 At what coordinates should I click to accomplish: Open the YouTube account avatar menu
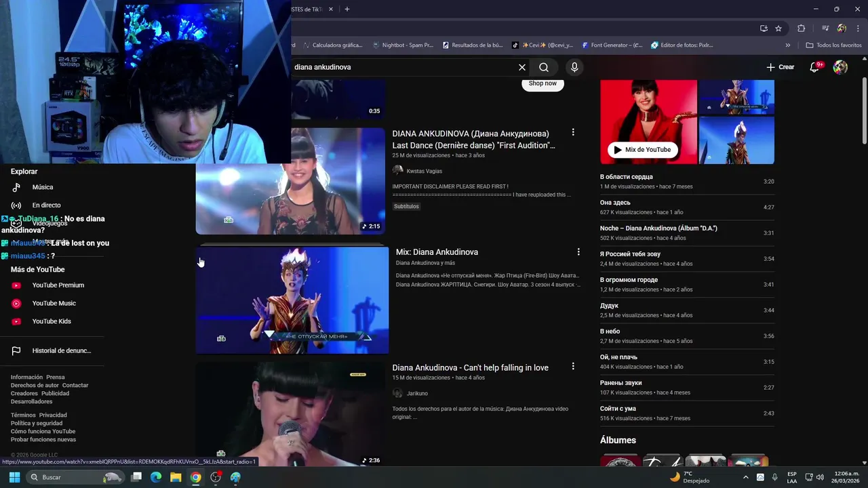coord(840,67)
